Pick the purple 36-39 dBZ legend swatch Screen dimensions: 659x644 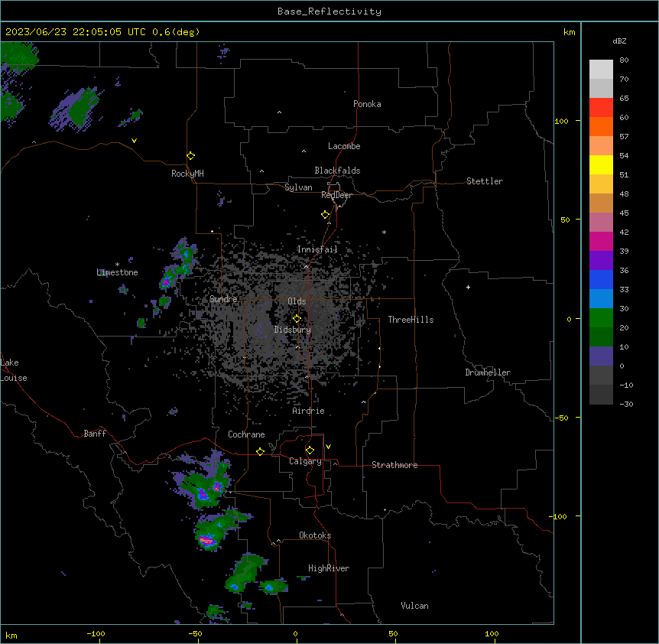click(601, 260)
